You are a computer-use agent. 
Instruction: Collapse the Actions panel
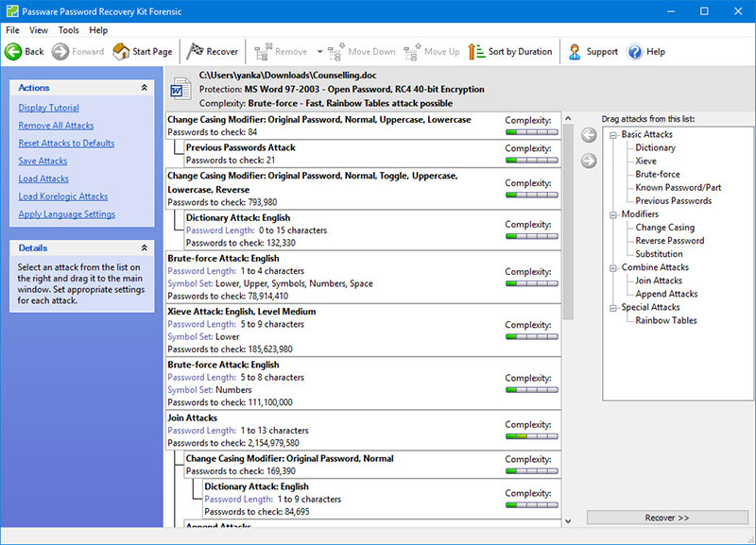coord(145,88)
